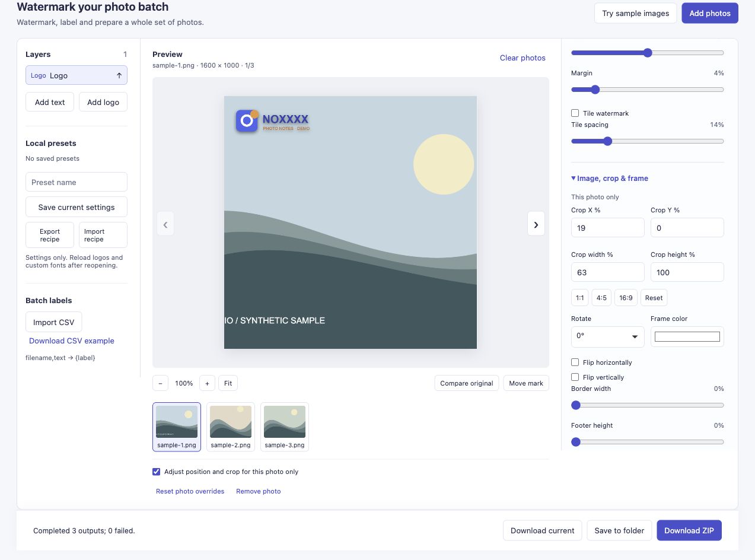755x560 pixels.
Task: Move Logo layer up with arrow icon
Action: (119, 75)
